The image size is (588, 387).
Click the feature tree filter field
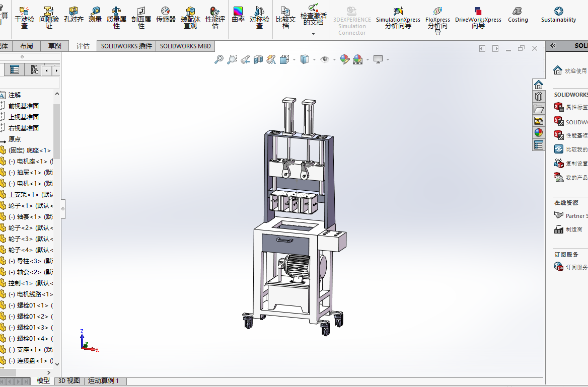click(29, 83)
